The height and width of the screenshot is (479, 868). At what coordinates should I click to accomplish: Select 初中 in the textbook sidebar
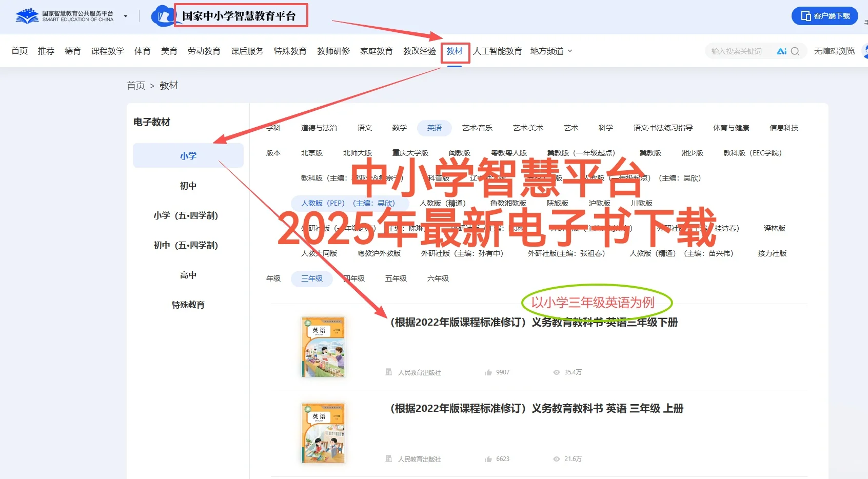[x=188, y=186]
